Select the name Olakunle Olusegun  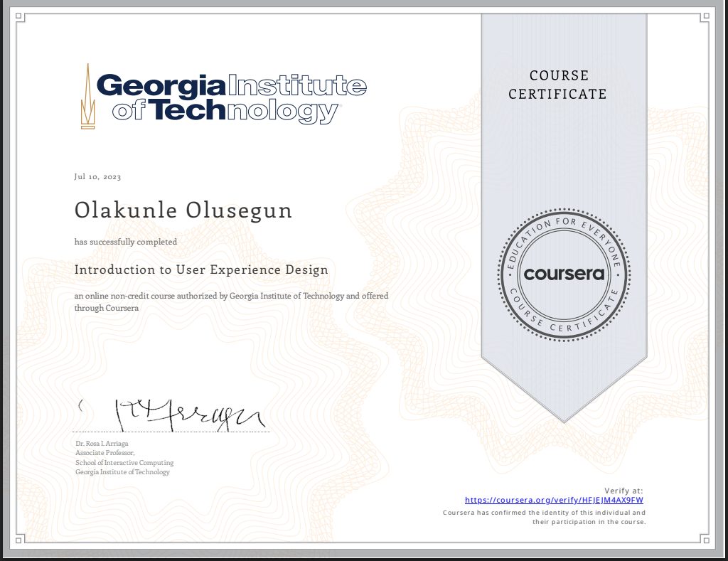[183, 210]
